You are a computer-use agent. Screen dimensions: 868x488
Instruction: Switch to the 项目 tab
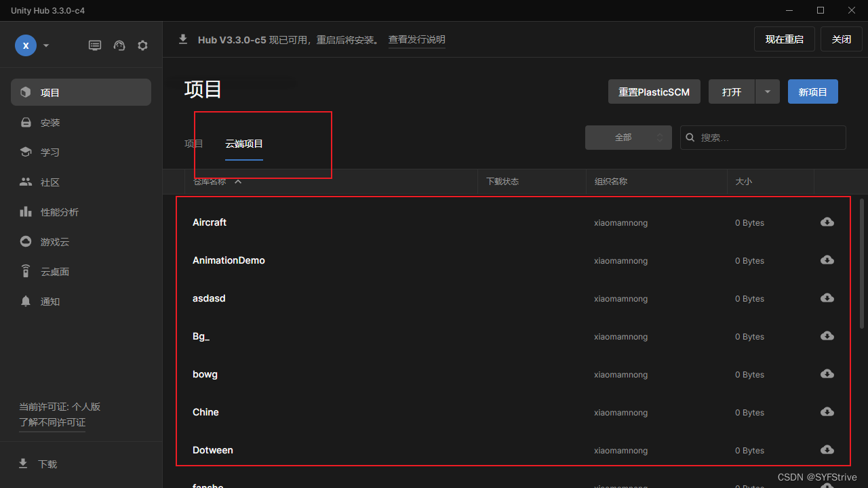(194, 144)
